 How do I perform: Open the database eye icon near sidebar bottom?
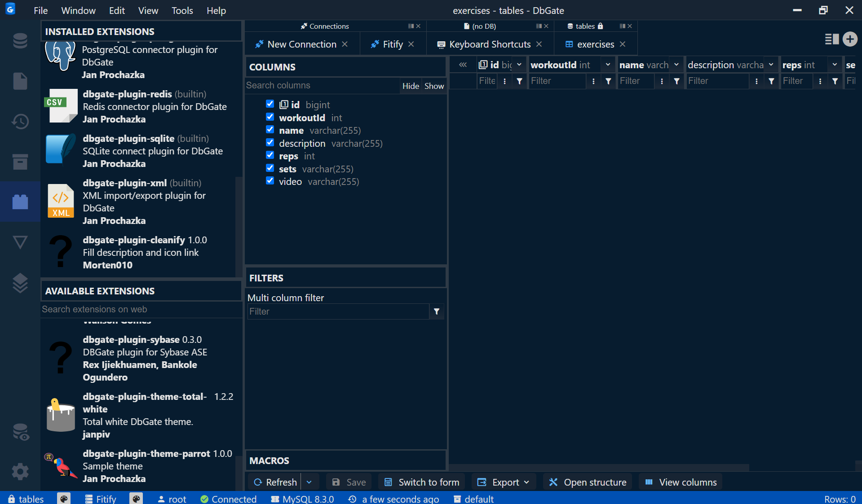(x=20, y=432)
